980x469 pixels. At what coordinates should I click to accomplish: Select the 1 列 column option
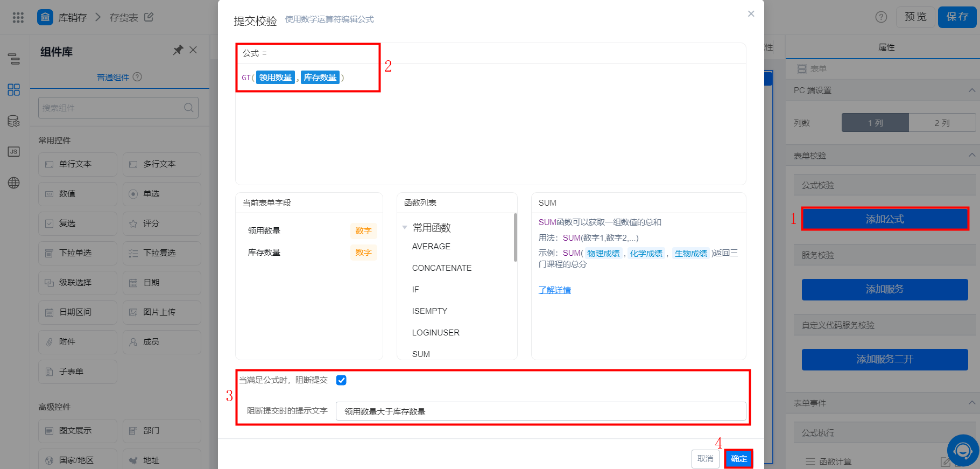(x=875, y=123)
